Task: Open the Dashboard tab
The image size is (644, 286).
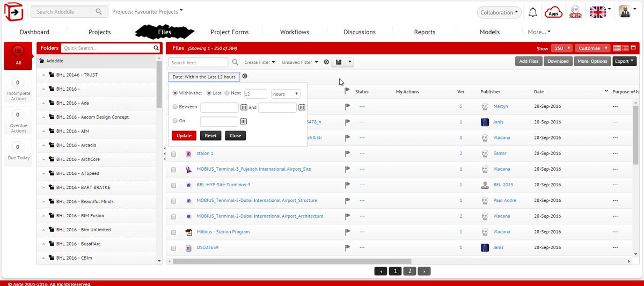Action: (x=35, y=32)
